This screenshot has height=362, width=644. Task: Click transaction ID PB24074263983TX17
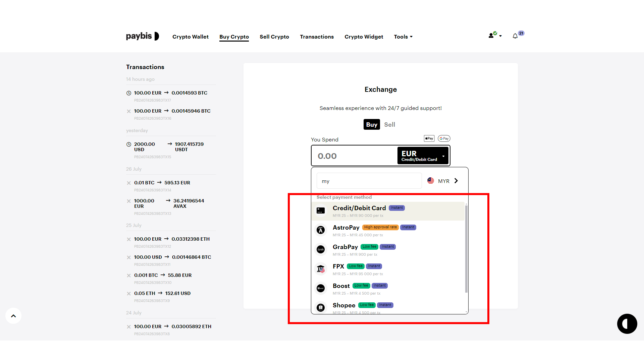(x=153, y=100)
